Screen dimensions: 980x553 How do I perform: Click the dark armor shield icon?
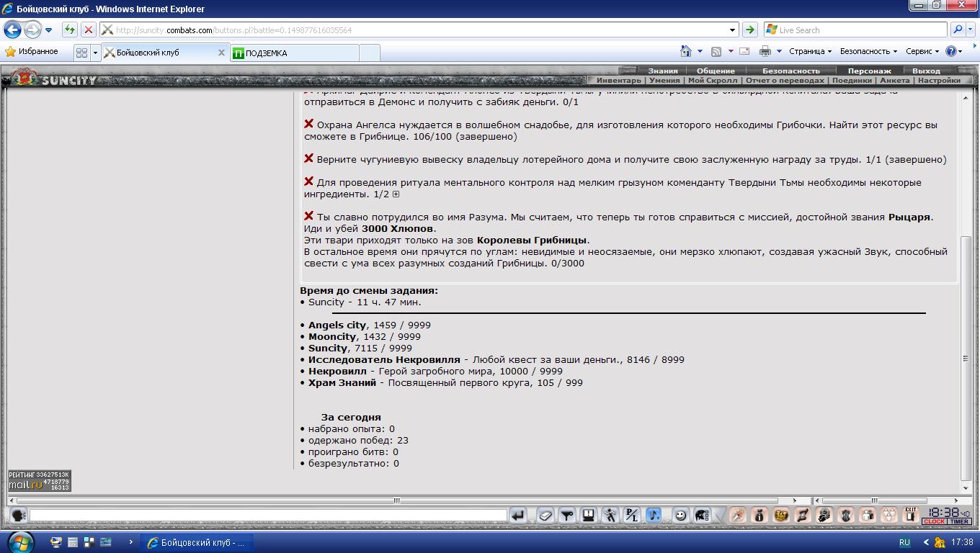846,515
